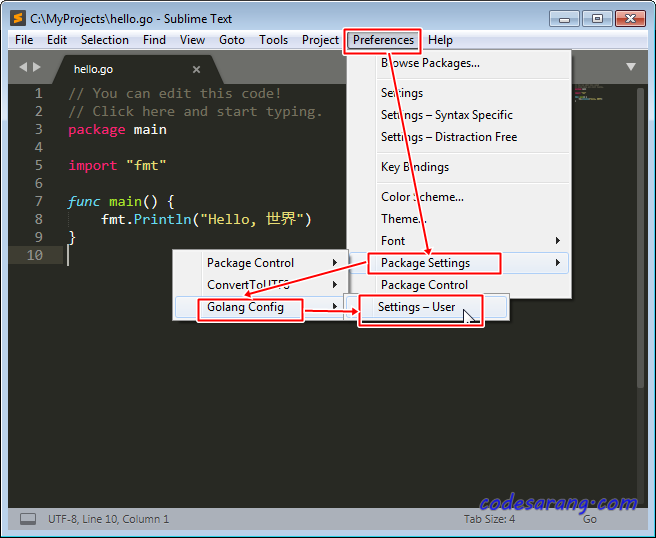This screenshot has height=538, width=656.
Task: Choose Browse Packages... from Preferences
Action: (x=459, y=63)
